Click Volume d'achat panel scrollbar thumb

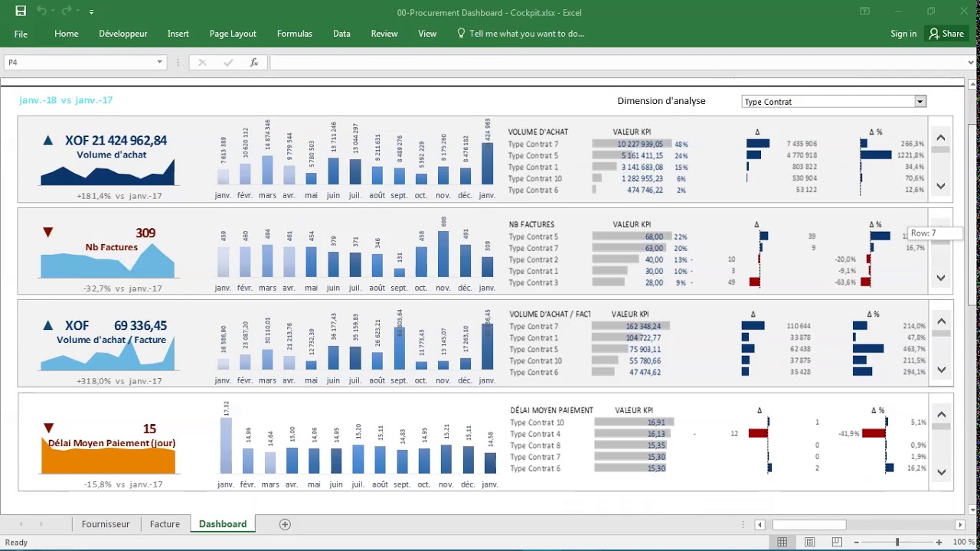(x=941, y=149)
